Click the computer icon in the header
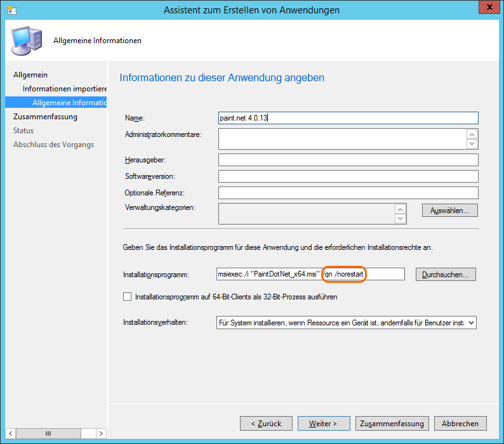This screenshot has width=504, height=444. [x=27, y=41]
